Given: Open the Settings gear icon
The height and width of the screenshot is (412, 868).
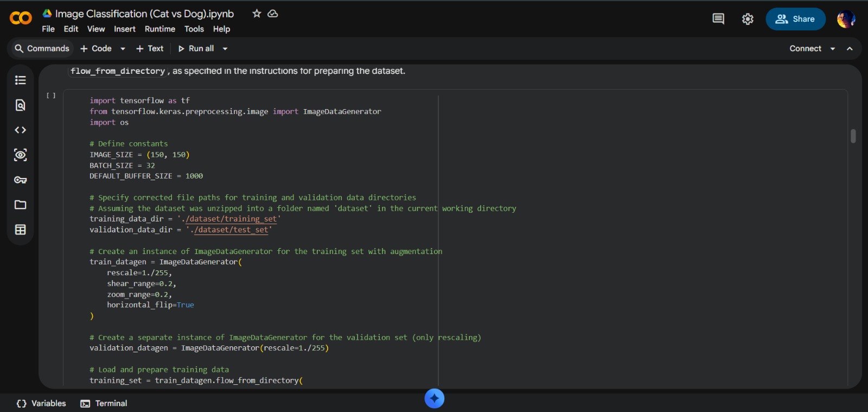Looking at the screenshot, I should pos(748,19).
